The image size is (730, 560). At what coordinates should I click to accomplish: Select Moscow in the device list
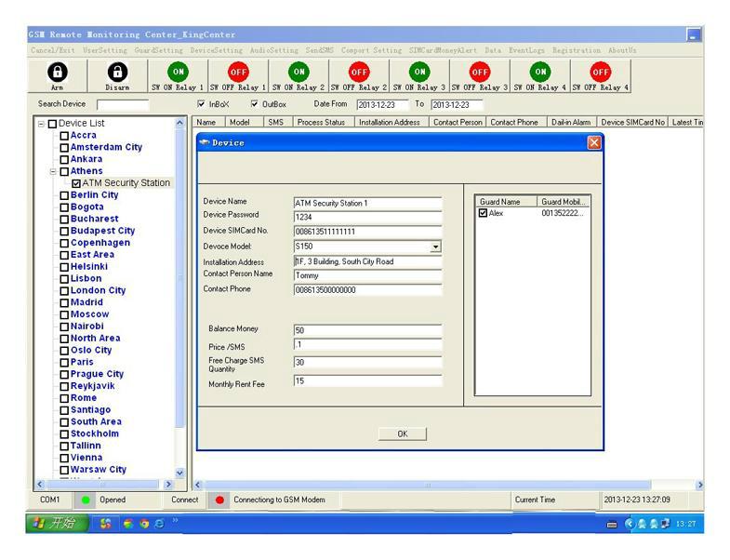point(89,314)
